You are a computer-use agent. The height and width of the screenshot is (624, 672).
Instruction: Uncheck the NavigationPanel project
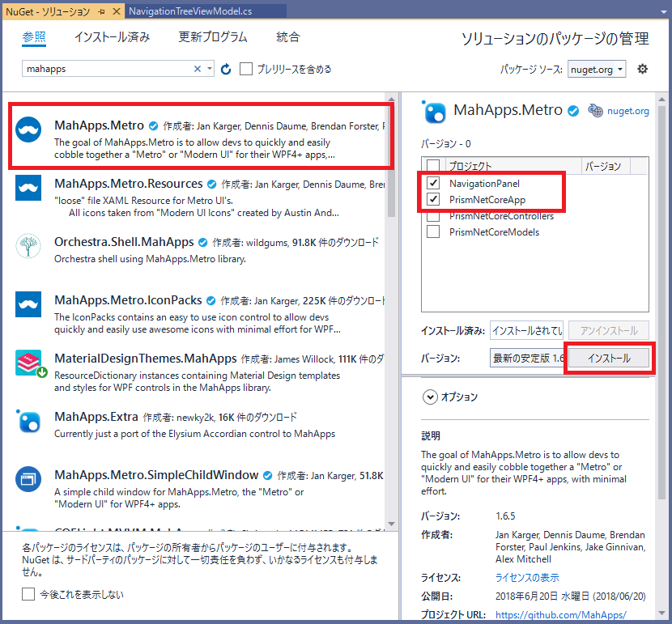pos(433,183)
